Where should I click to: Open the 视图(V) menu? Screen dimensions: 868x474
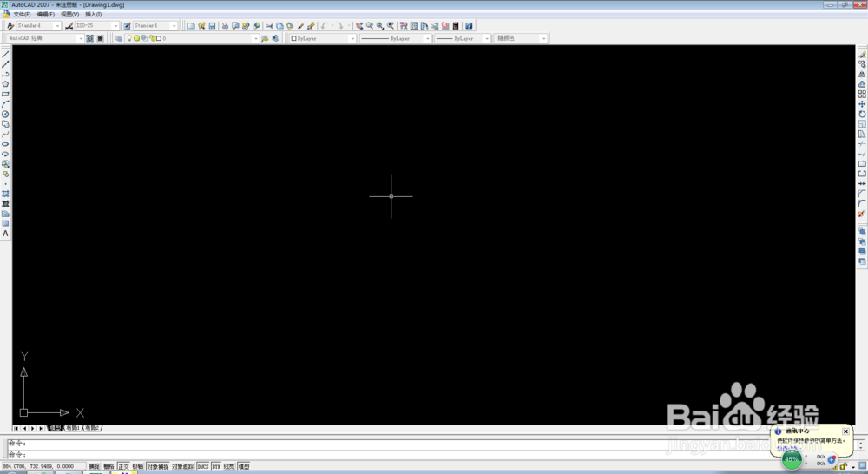[x=69, y=15]
